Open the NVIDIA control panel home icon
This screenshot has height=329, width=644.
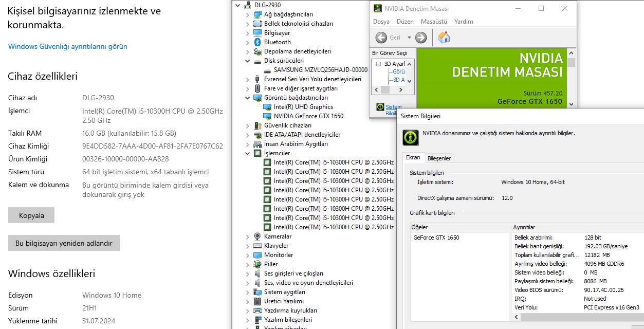(444, 37)
